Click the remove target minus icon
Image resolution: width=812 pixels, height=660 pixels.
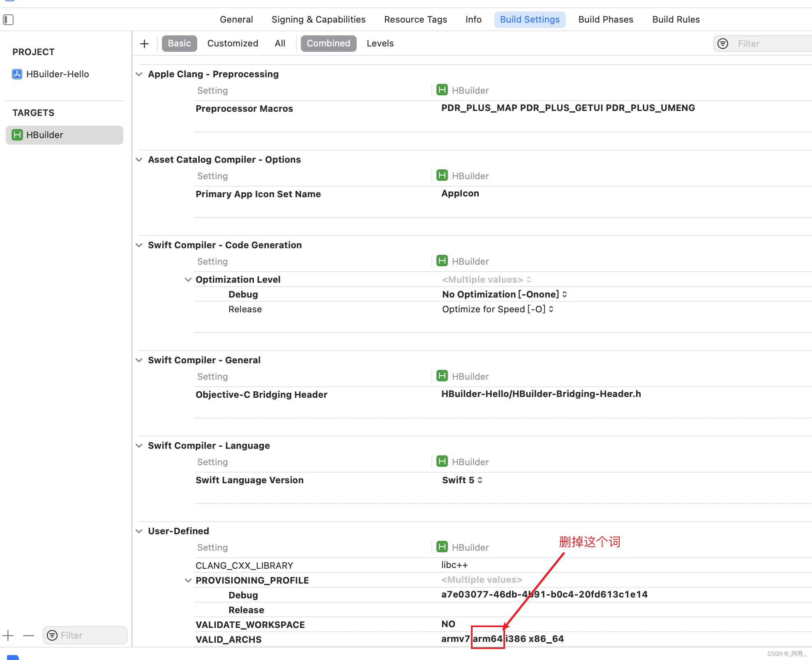point(28,635)
